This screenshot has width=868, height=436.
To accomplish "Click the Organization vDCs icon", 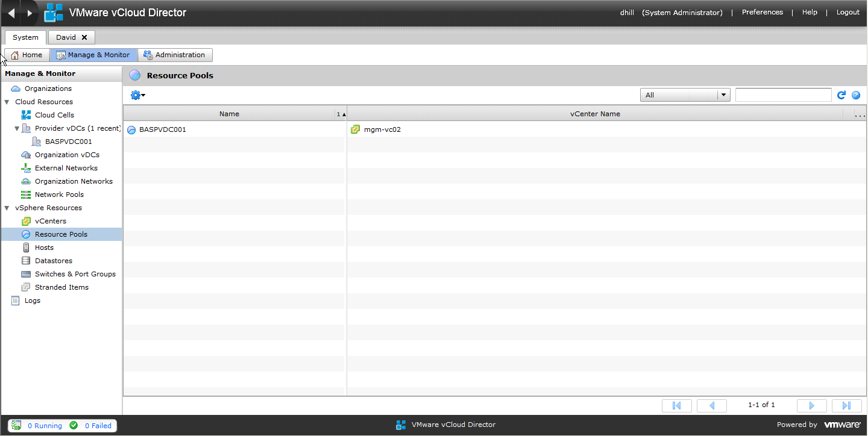I will pyautogui.click(x=26, y=155).
